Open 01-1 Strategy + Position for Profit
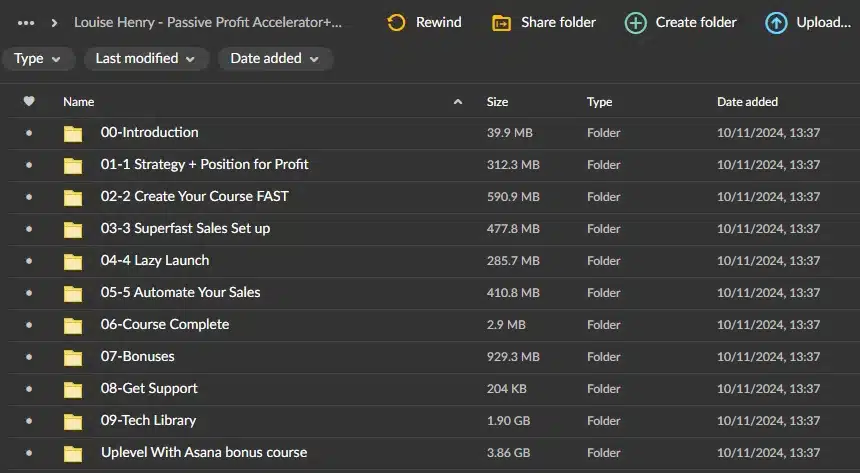The height and width of the screenshot is (473, 860). point(205,164)
